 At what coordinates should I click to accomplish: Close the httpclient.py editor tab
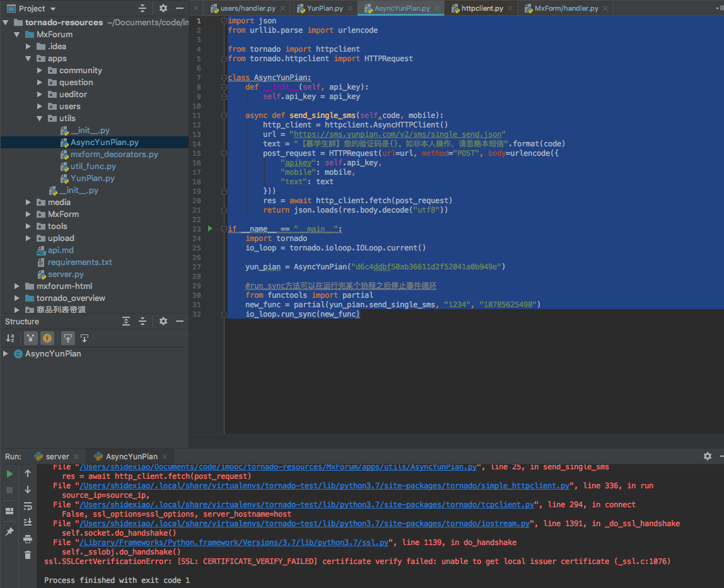click(x=510, y=8)
